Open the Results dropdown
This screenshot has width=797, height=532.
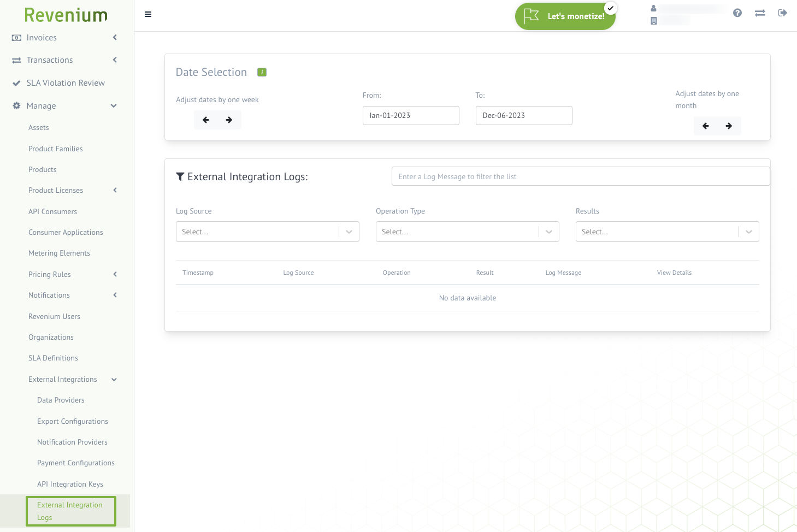coord(667,232)
